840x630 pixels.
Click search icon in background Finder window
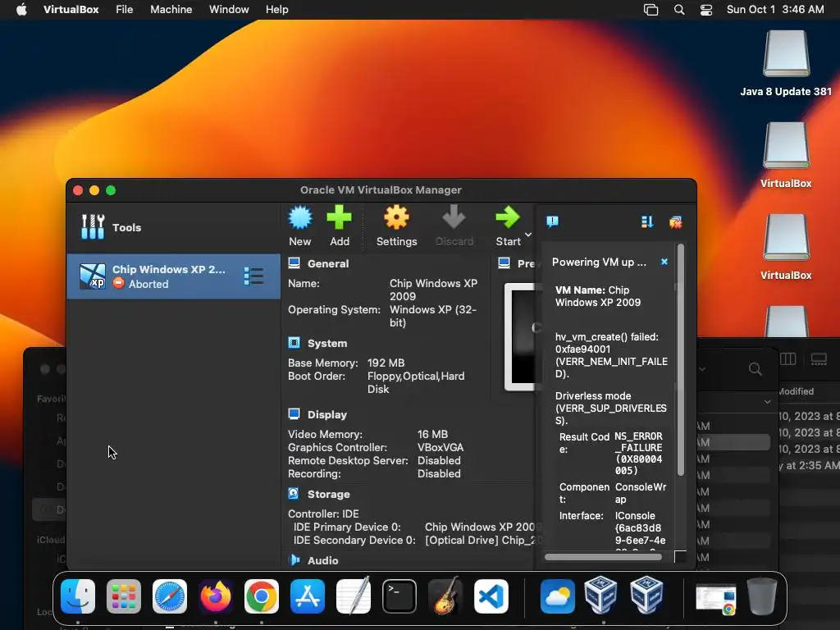[x=755, y=368]
